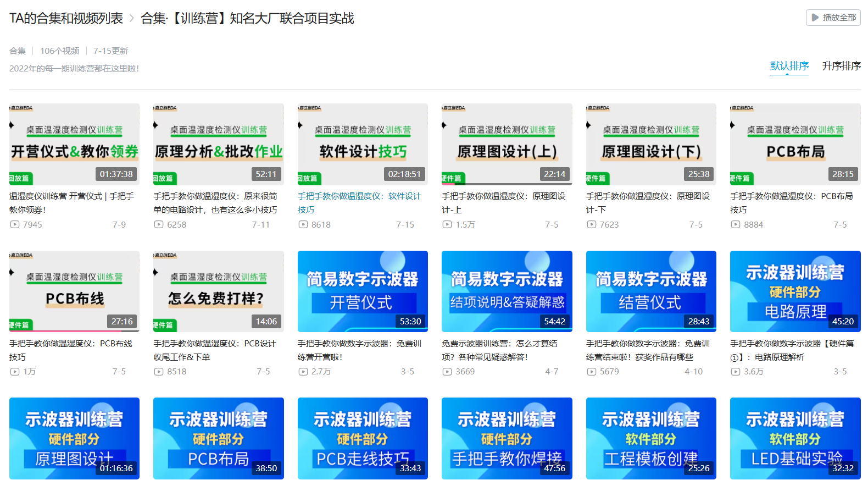Click the play-count icon beside 7945
This screenshot has width=868, height=480.
(x=15, y=224)
